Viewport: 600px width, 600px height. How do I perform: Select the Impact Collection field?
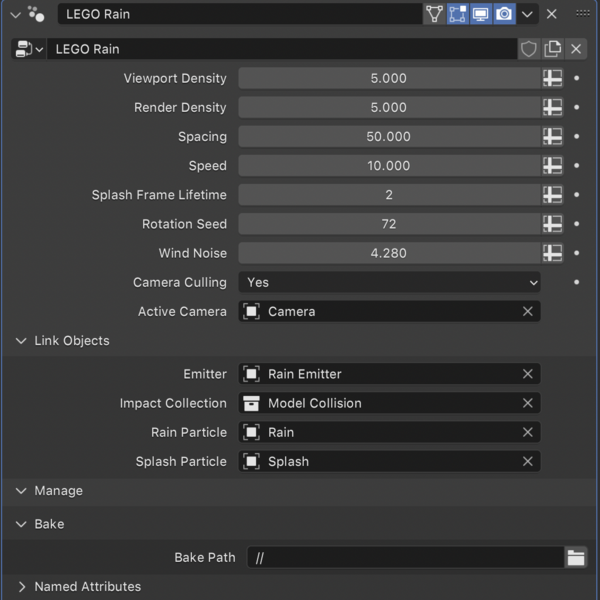coord(389,403)
